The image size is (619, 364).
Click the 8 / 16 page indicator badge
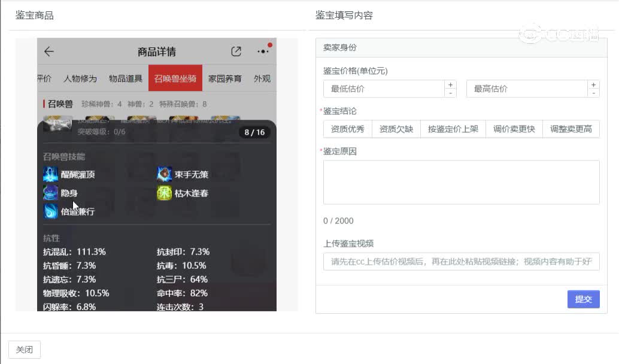pyautogui.click(x=254, y=132)
